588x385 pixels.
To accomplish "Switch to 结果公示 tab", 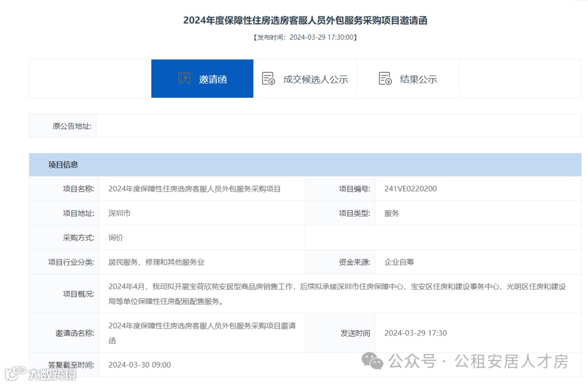I will coord(408,79).
